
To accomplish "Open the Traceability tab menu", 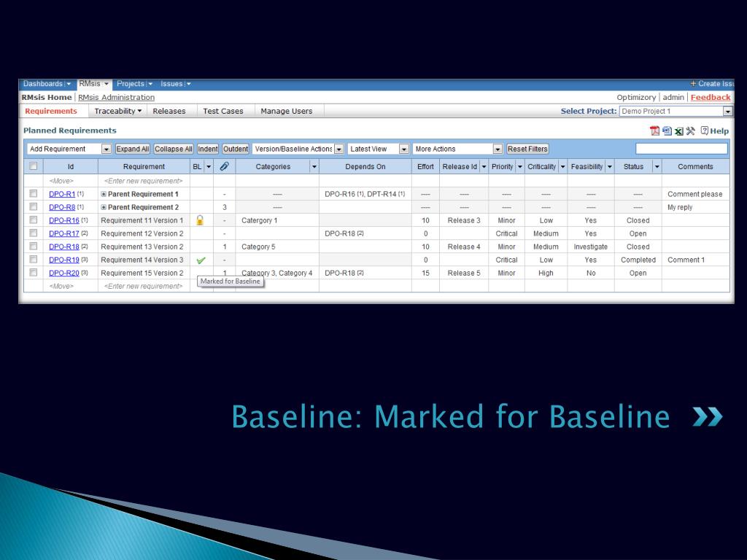I will pos(117,111).
